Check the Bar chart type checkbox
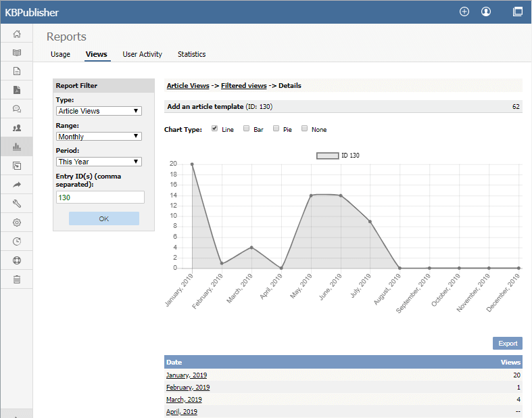Viewport: 532px width, 418px height. [246, 129]
